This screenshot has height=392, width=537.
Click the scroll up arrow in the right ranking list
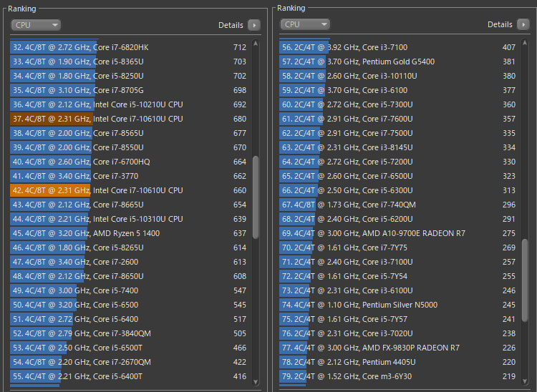525,43
